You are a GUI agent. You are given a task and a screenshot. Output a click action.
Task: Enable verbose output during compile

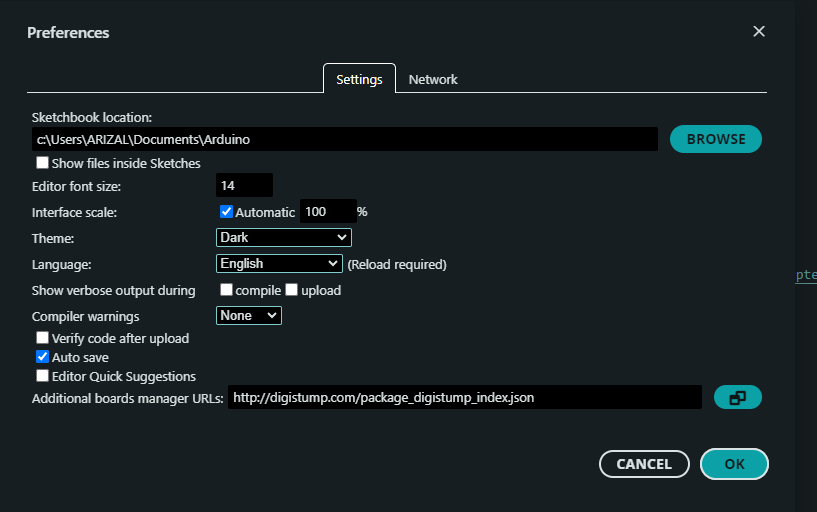226,290
